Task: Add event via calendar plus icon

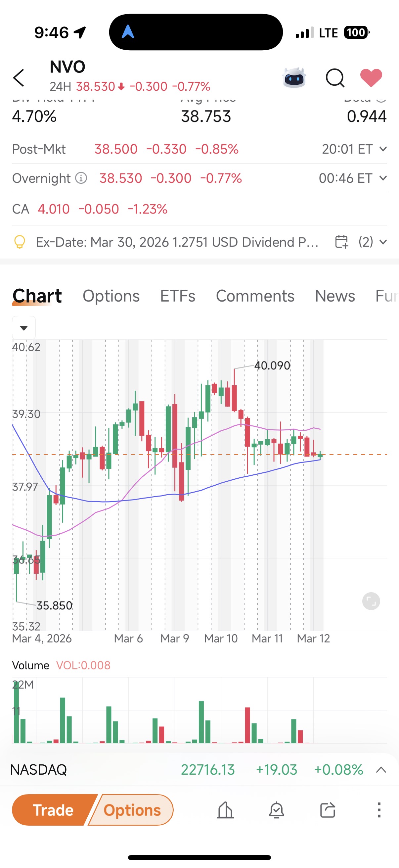Action: (341, 242)
